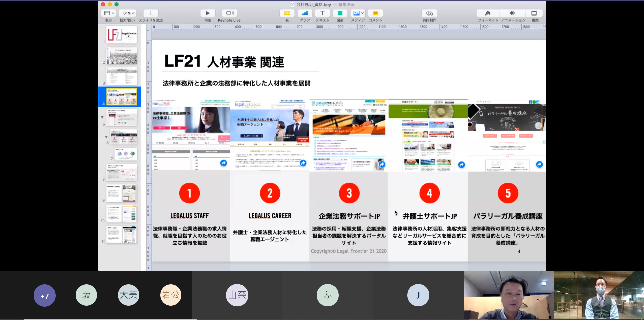Image resolution: width=644 pixels, height=320 pixels.
Task: Click Copyright© Legal Frontier 21 2020 footer
Action: pyautogui.click(x=349, y=251)
